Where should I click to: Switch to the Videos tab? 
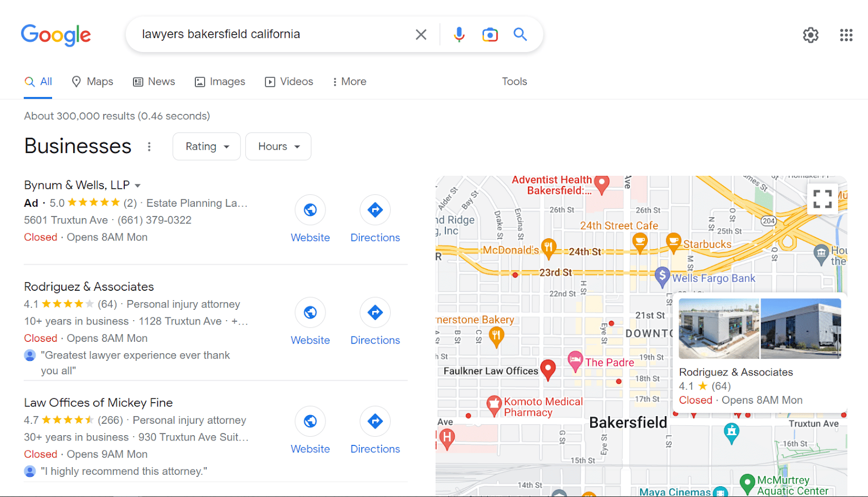[289, 81]
